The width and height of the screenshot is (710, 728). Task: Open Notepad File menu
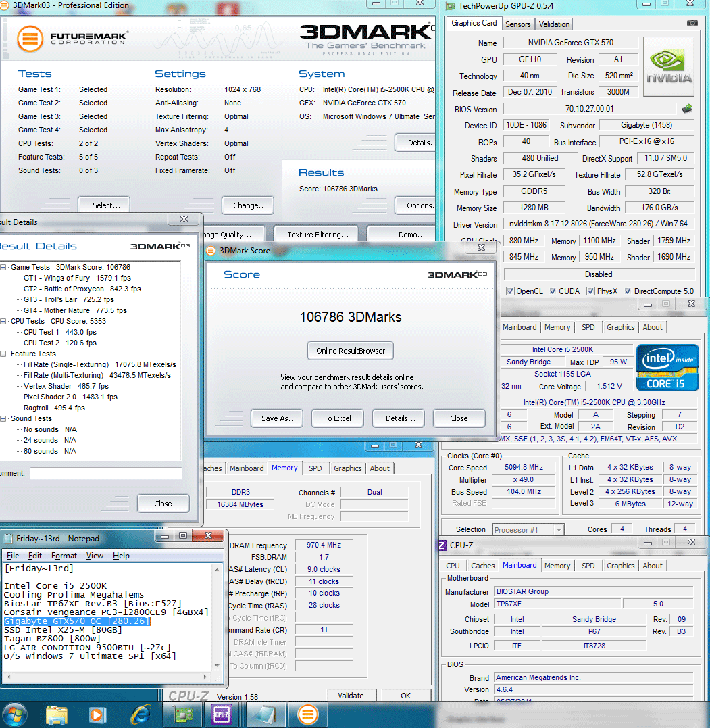13,556
